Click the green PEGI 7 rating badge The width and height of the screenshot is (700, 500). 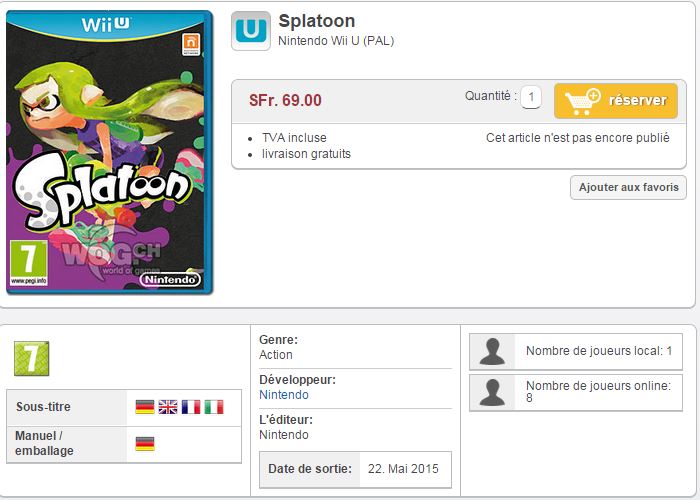coord(31,358)
